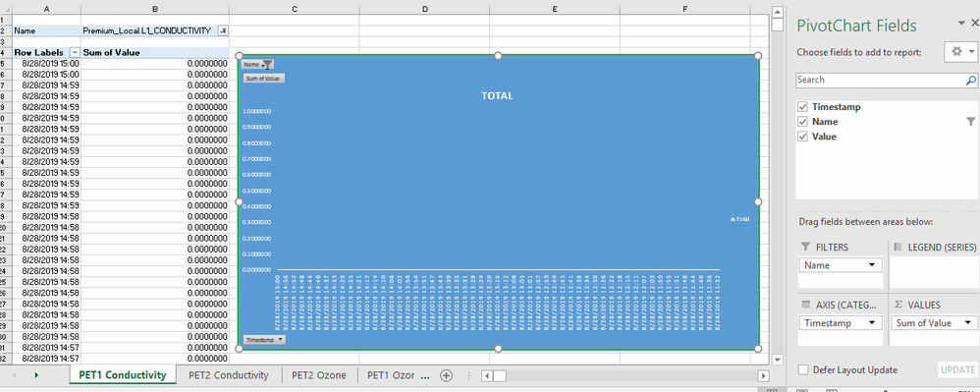Viewport: 980px width, 392px height.
Task: Click the Timestamp field button on chart
Action: tap(264, 340)
